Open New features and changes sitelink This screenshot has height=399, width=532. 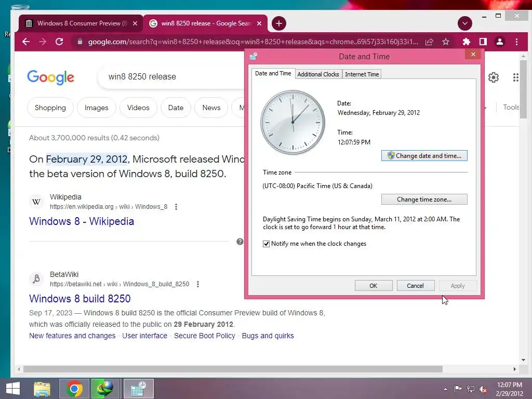pos(72,336)
